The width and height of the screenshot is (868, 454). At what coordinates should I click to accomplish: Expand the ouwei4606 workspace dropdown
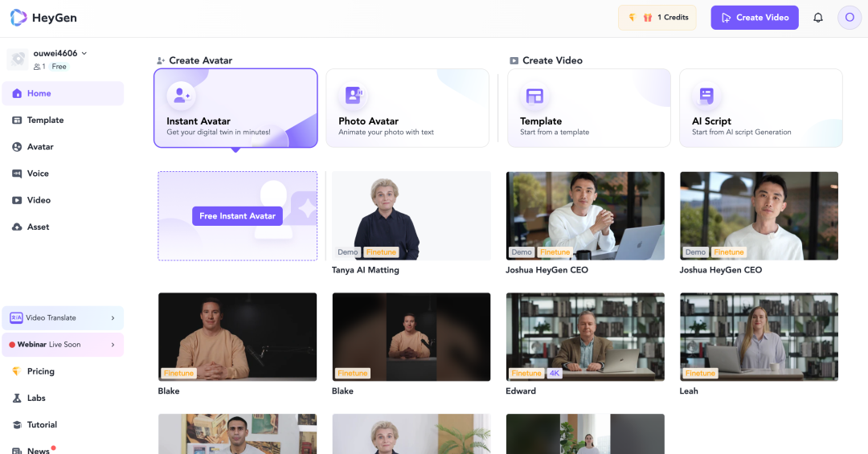(84, 54)
